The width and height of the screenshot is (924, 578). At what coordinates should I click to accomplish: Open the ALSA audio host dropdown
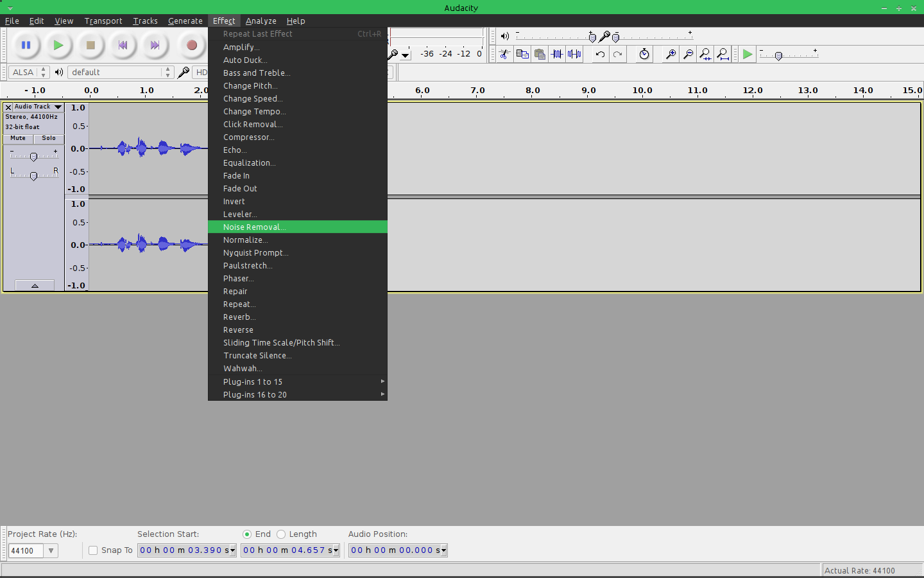(x=29, y=72)
